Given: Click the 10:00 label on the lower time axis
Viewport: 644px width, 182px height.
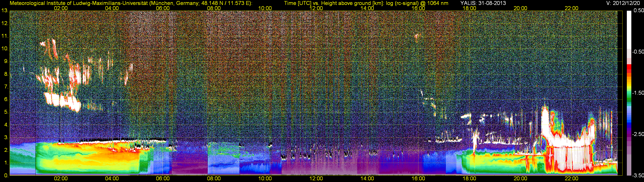Looking at the screenshot, I should tap(265, 179).
